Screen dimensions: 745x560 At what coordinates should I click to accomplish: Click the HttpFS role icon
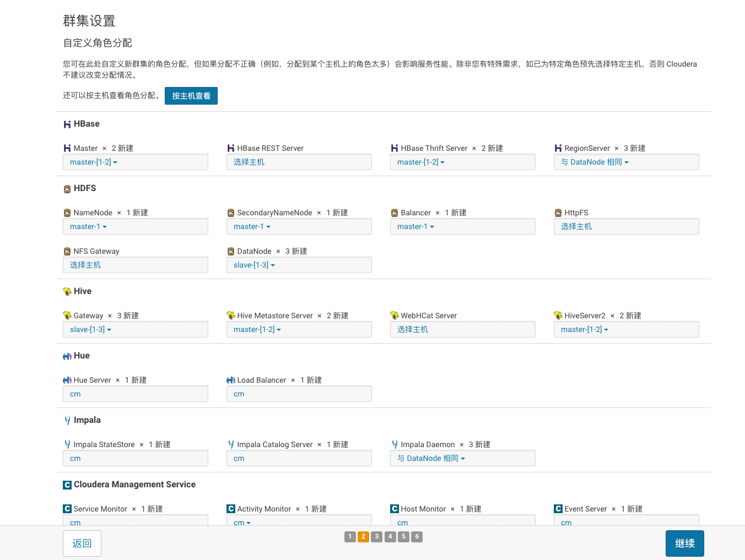tap(558, 213)
